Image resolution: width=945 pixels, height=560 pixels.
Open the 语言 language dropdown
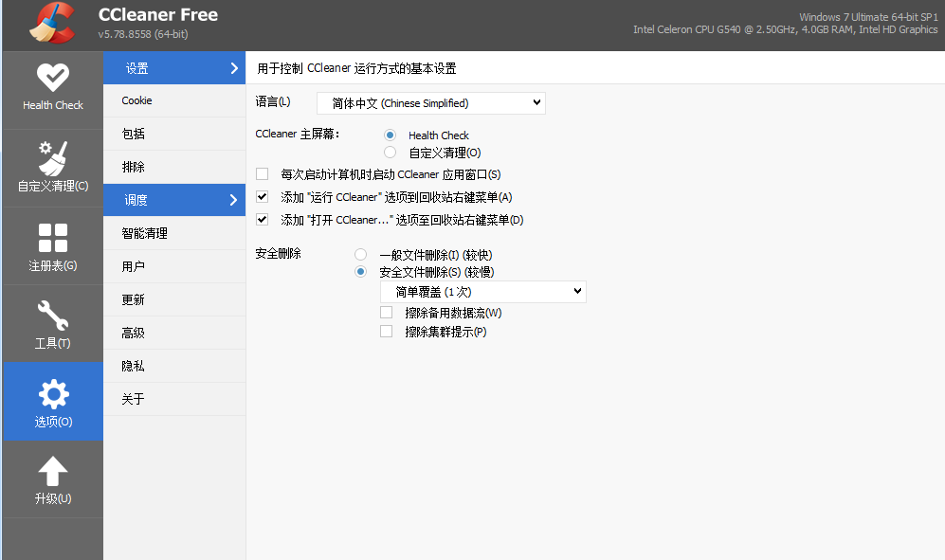[430, 102]
